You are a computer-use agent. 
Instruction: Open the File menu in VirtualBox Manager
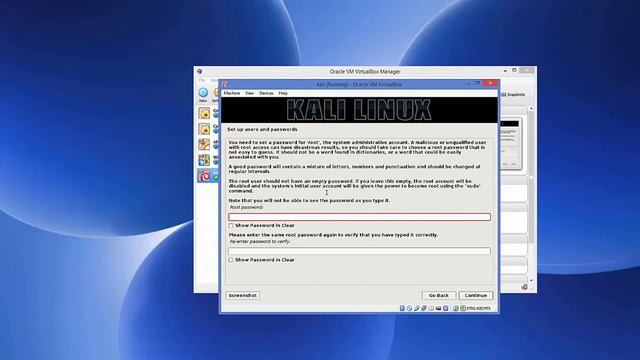[x=202, y=80]
